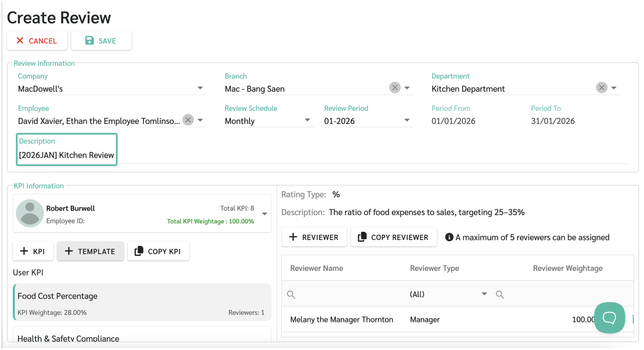
Task: Click the red X Cancel icon
Action: pos(20,40)
